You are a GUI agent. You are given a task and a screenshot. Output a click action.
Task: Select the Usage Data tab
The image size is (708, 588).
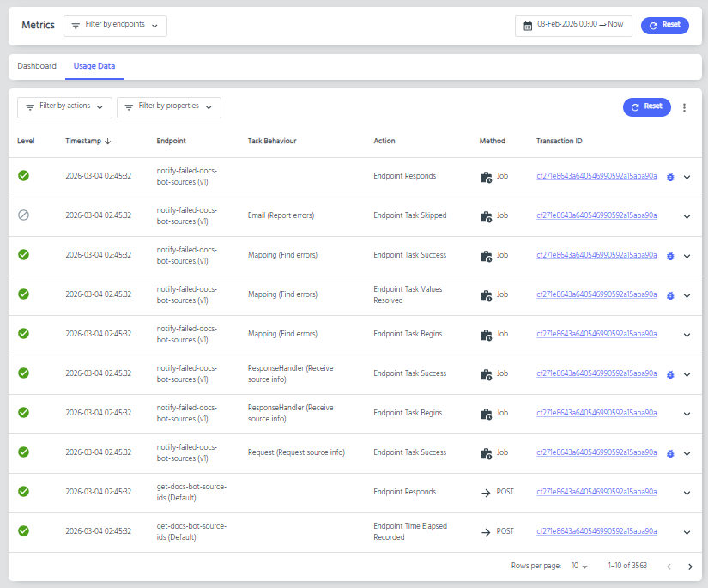point(94,66)
